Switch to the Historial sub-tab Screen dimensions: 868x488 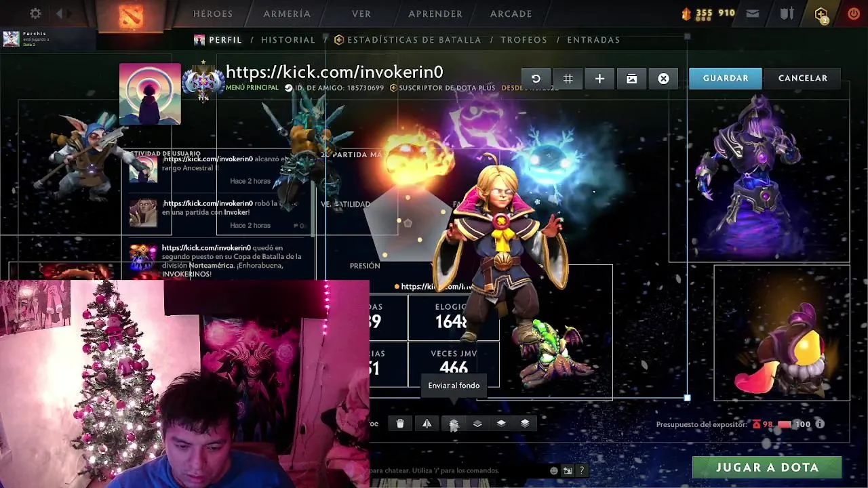(288, 40)
